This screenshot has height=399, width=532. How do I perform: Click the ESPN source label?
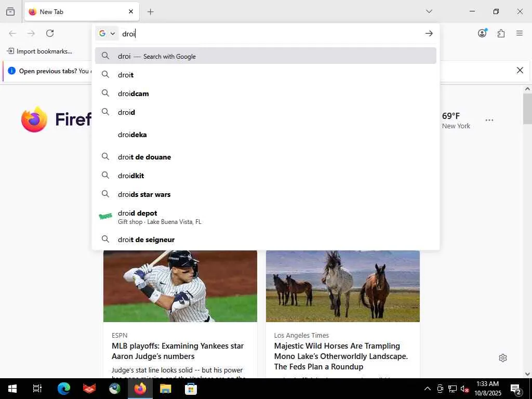[x=119, y=335]
